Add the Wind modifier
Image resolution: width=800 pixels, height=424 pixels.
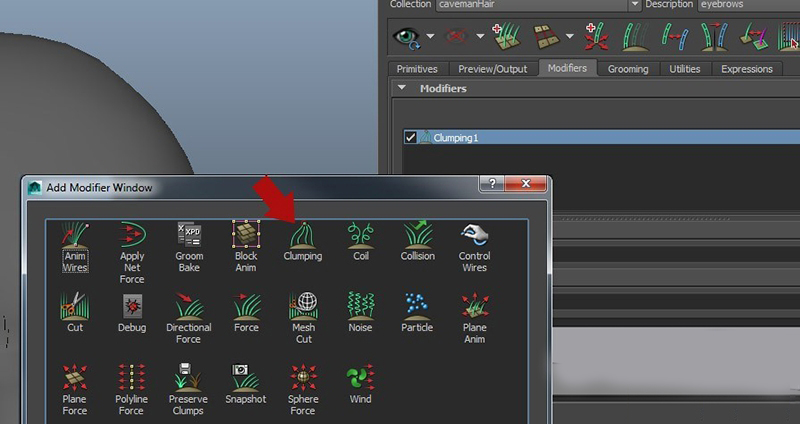pyautogui.click(x=360, y=384)
